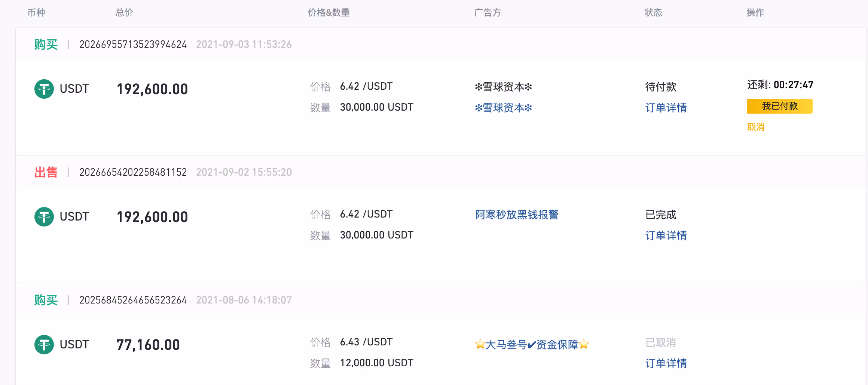Cancel the pending order via 取消

click(x=756, y=127)
